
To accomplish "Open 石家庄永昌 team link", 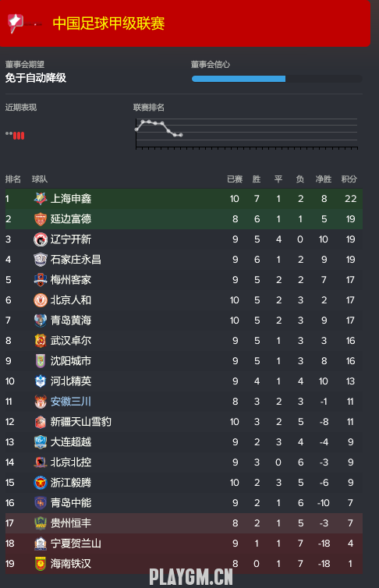I will [76, 260].
